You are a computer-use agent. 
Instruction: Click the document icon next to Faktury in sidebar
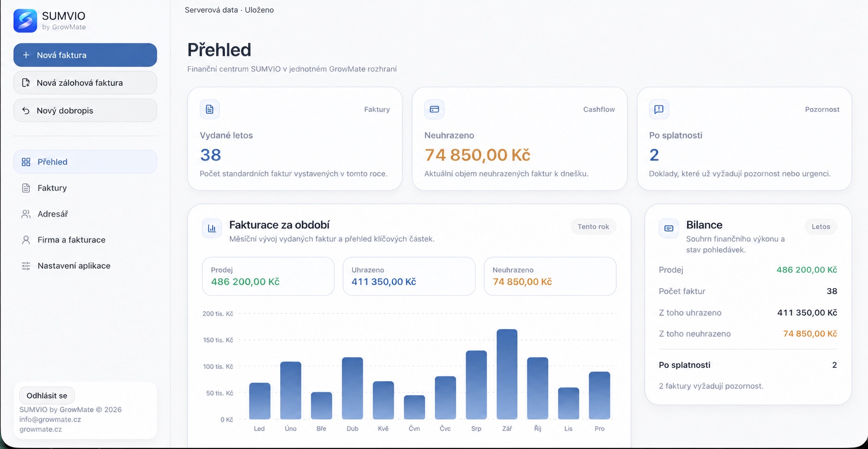pyautogui.click(x=26, y=188)
